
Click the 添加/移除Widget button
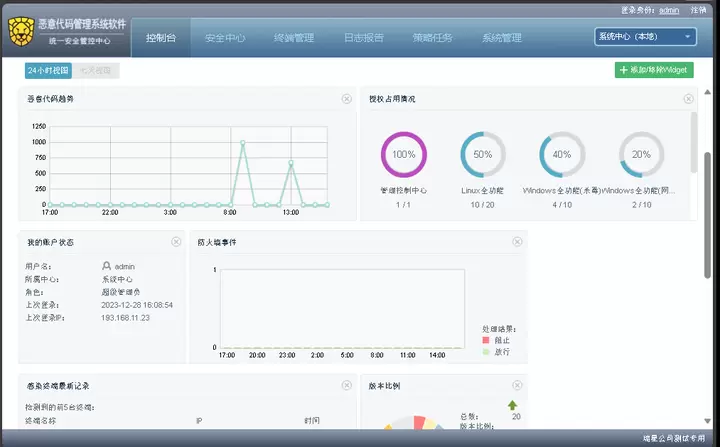coord(653,70)
